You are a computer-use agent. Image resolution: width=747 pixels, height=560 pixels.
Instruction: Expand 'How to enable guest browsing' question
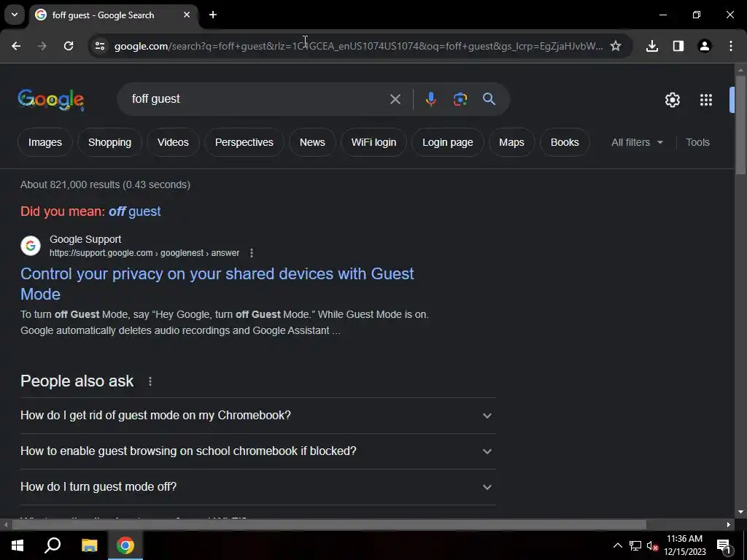coord(258,451)
